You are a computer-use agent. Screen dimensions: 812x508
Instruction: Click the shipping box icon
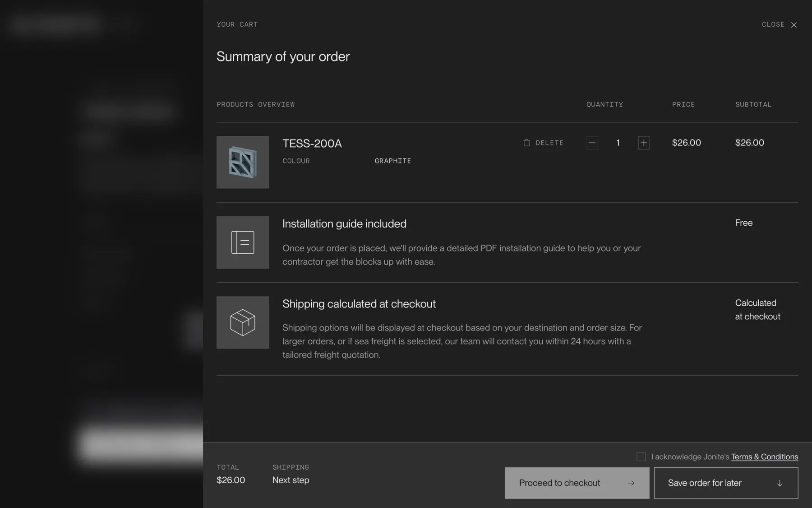click(x=243, y=322)
